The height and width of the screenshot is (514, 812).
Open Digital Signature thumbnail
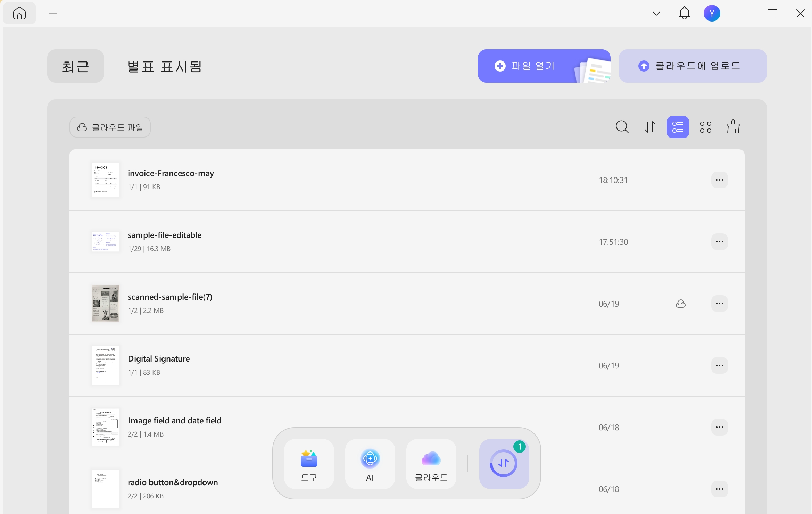(x=106, y=365)
